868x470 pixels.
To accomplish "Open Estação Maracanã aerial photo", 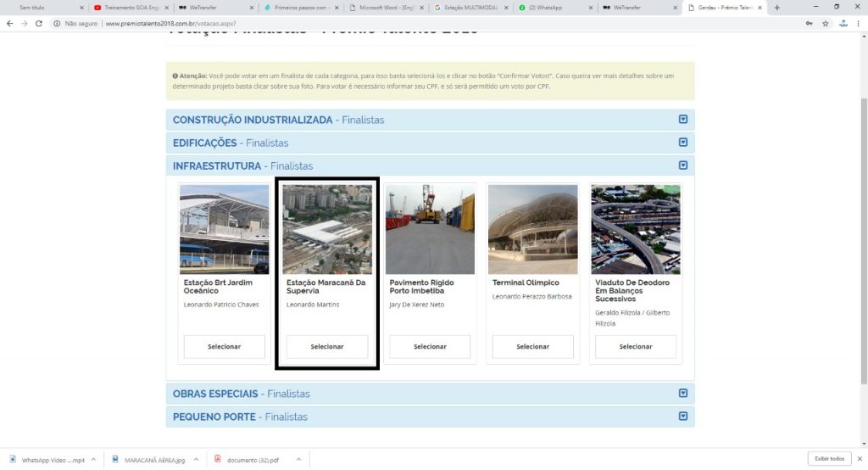I will pos(327,229).
